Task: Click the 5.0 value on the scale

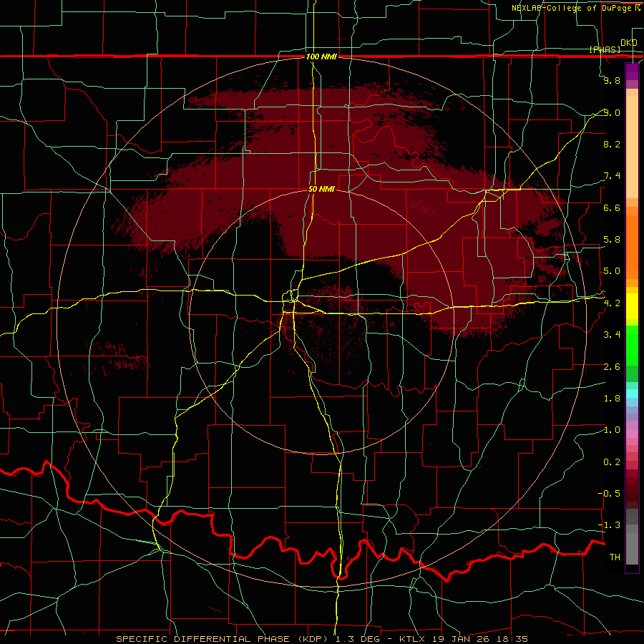Action: pyautogui.click(x=612, y=271)
